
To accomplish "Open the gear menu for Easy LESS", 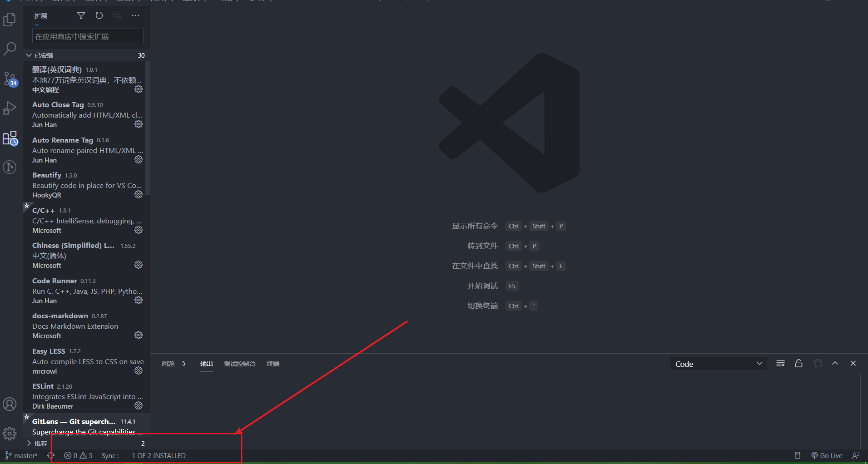I will [x=139, y=370].
